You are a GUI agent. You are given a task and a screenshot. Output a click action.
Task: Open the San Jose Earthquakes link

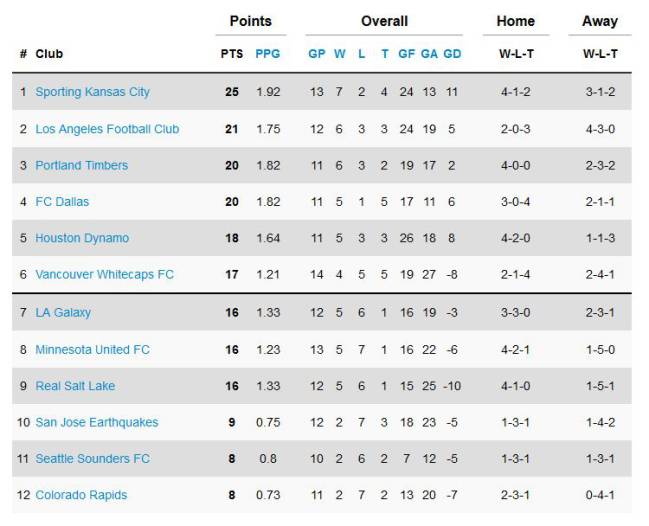(x=97, y=423)
